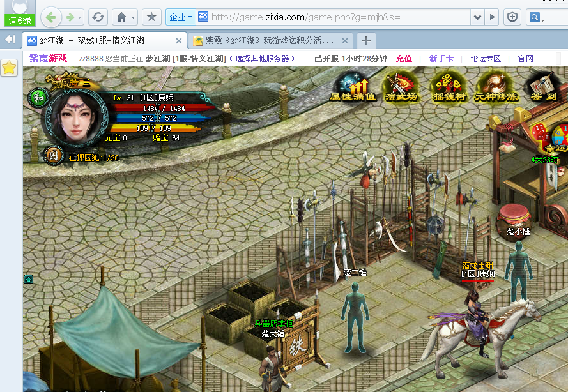Open the character portrait panel
The width and height of the screenshot is (568, 392).
tap(75, 119)
